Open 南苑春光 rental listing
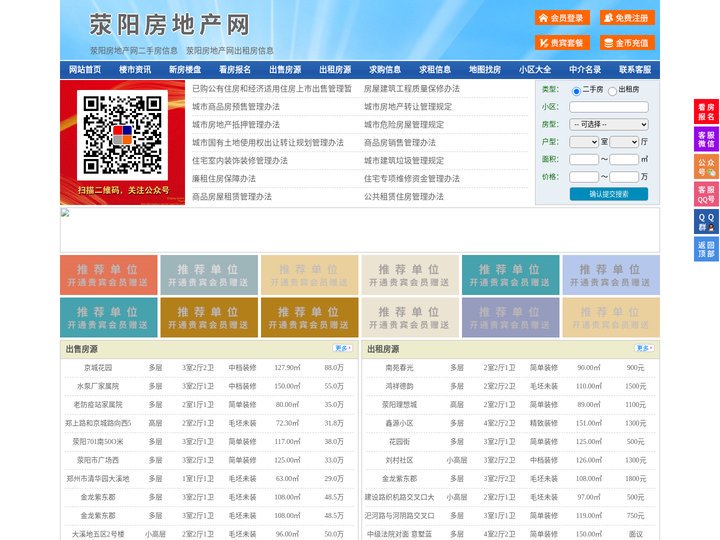 point(399,368)
